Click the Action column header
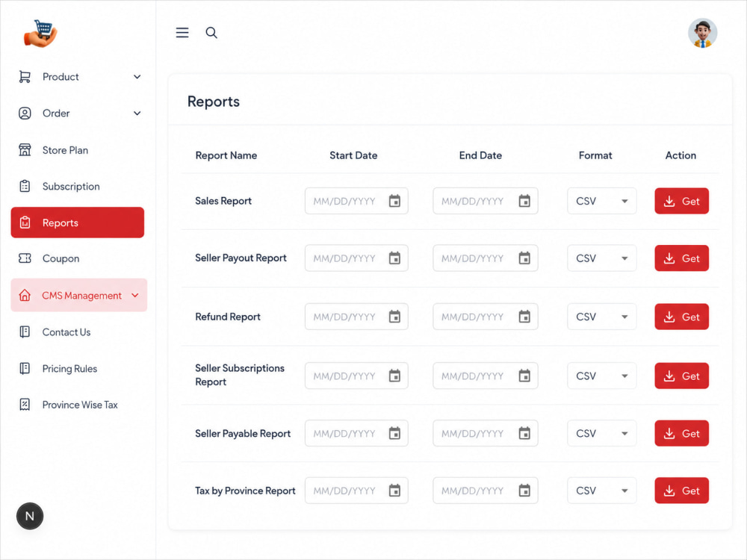747x560 pixels. click(681, 155)
